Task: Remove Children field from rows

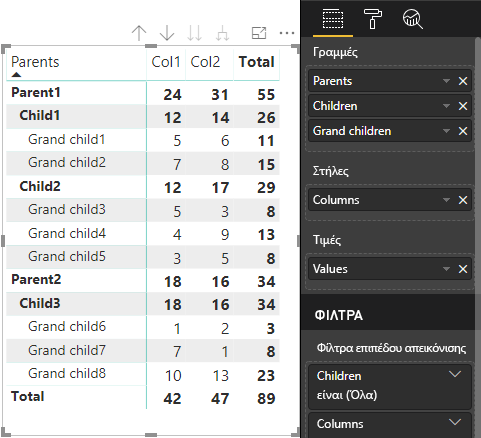Action: [463, 106]
